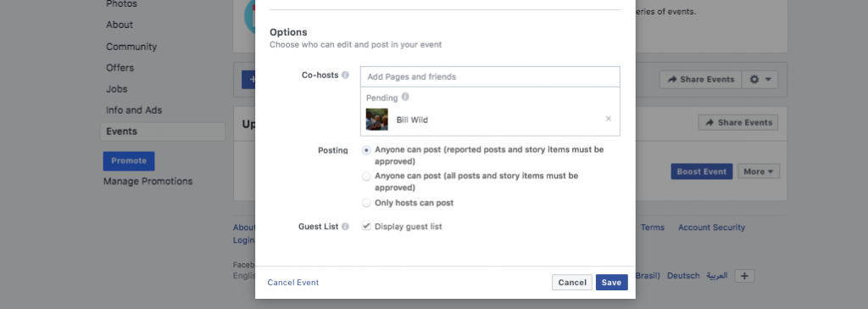This screenshot has width=868, height=309.
Task: Click the Guest List info icon
Action: (346, 227)
